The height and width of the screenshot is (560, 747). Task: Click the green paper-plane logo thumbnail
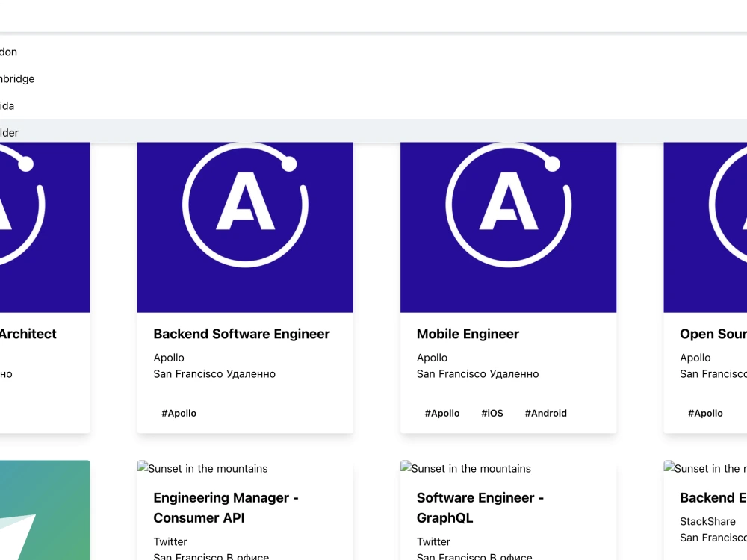coord(45,510)
